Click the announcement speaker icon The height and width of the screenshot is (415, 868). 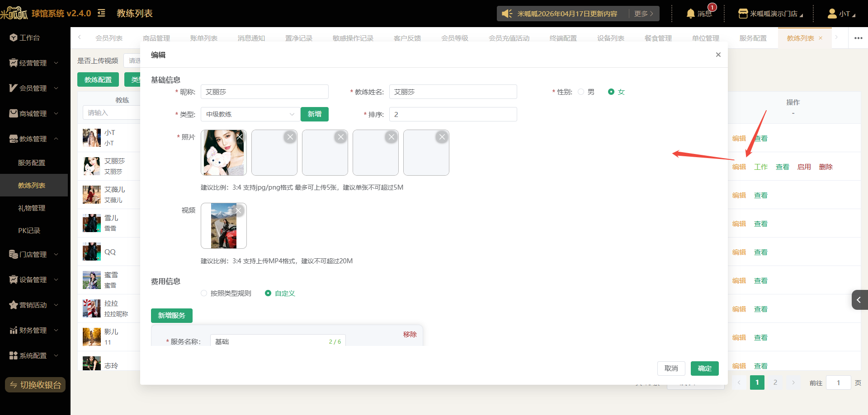[507, 14]
